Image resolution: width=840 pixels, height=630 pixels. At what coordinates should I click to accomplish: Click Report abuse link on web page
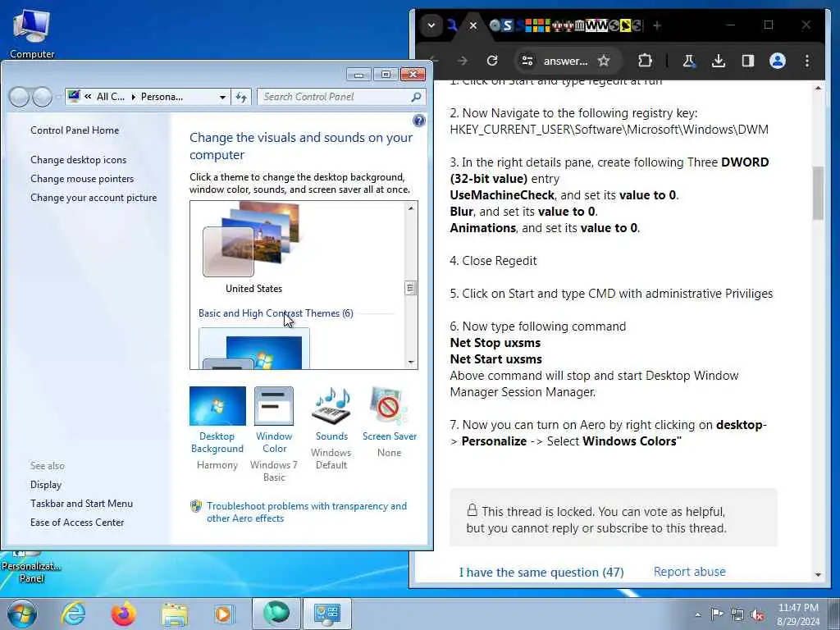(x=689, y=572)
